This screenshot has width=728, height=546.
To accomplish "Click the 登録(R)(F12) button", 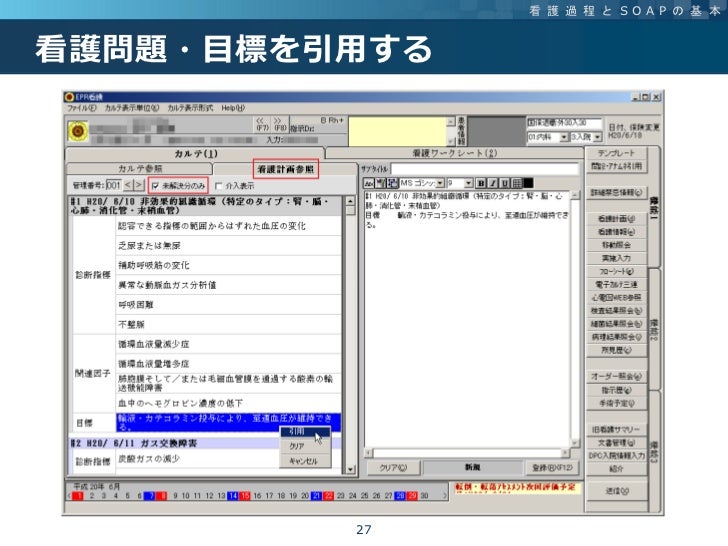I will (x=552, y=468).
